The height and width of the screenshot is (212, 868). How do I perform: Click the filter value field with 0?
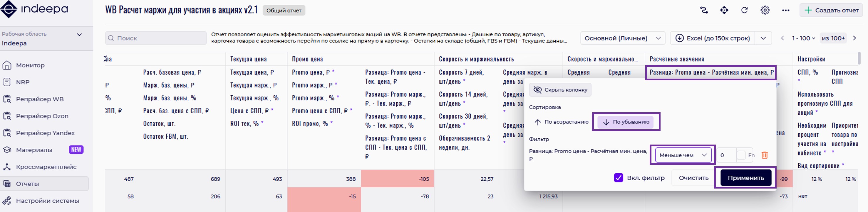click(726, 155)
